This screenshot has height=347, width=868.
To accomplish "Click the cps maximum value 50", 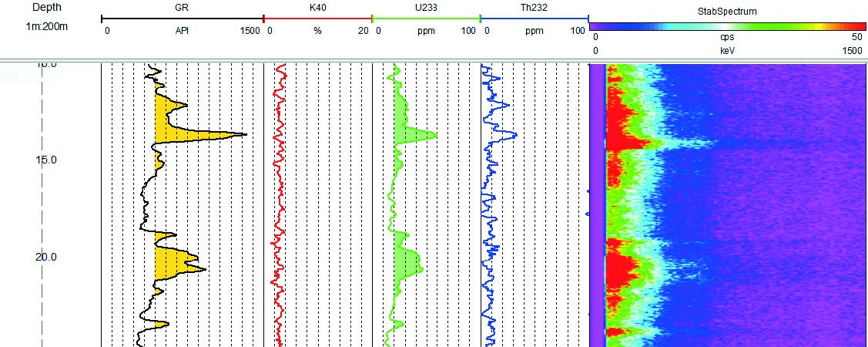I will pos(856,36).
